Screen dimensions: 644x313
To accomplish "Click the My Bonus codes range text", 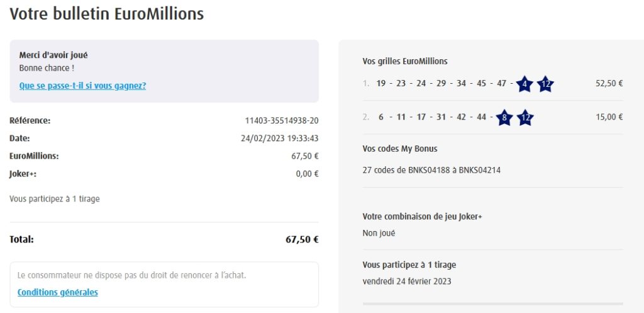I will coord(431,169).
